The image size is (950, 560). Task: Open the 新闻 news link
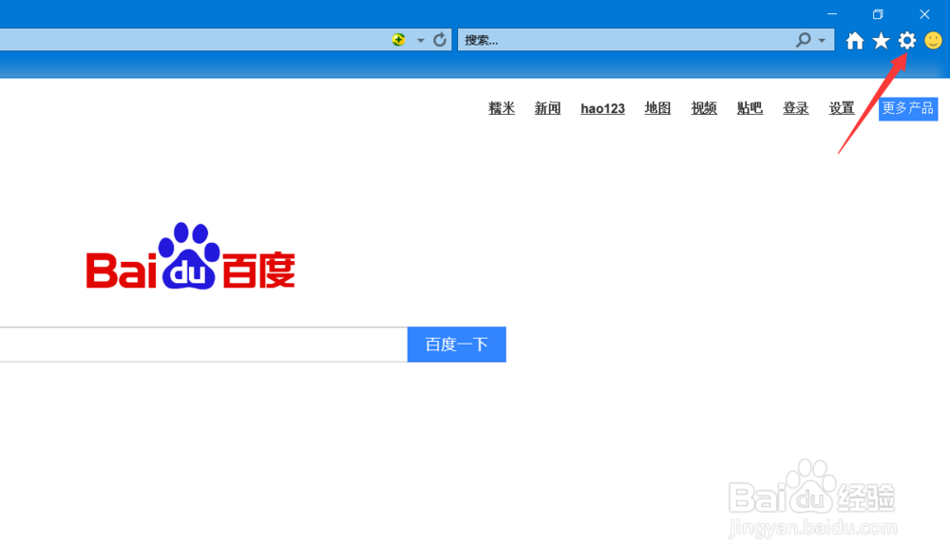pyautogui.click(x=548, y=108)
